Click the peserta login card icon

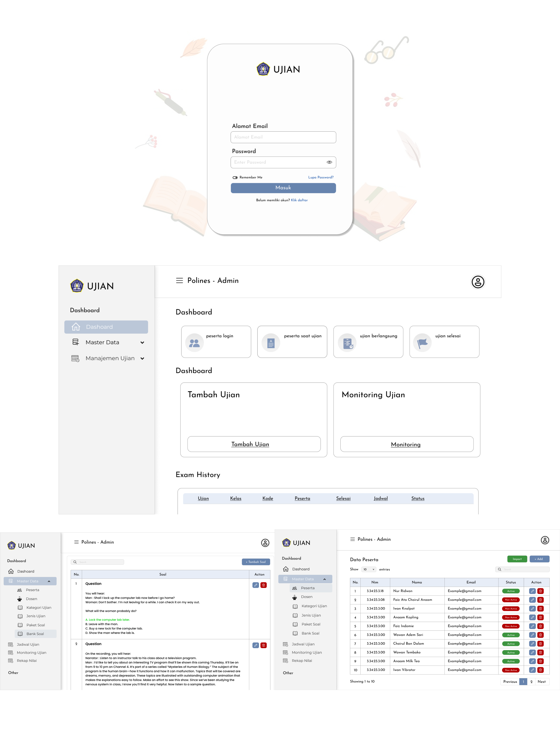click(194, 342)
